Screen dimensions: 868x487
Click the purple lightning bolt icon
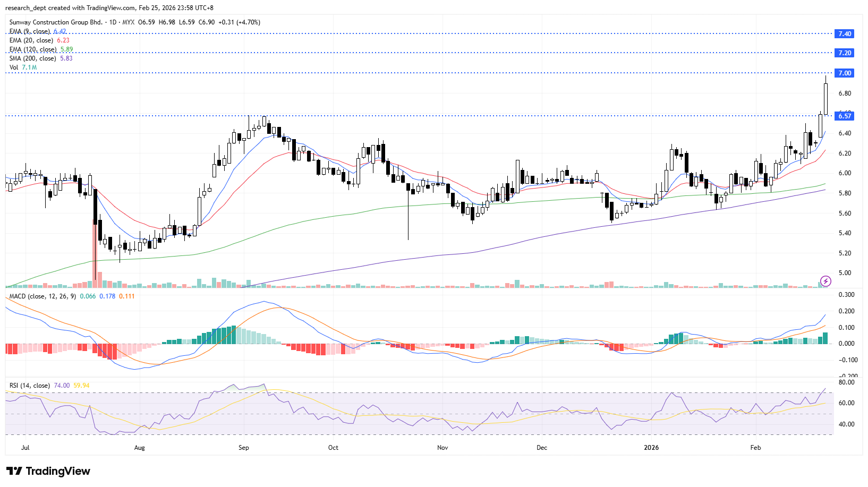click(826, 281)
